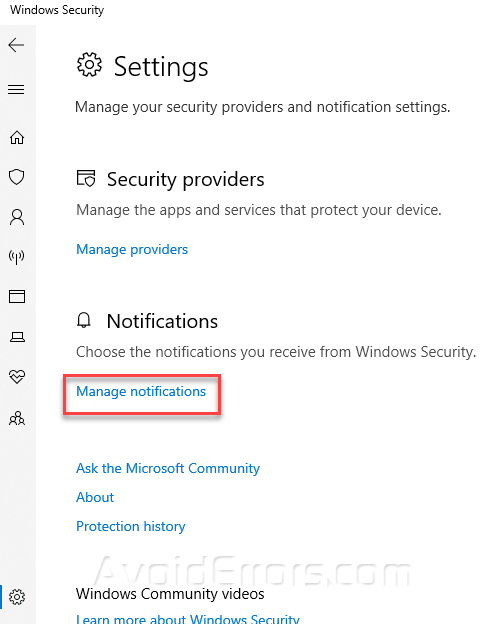Viewport: 484px width, 624px height.
Task: Open App & browser control window icon
Action: (x=17, y=296)
